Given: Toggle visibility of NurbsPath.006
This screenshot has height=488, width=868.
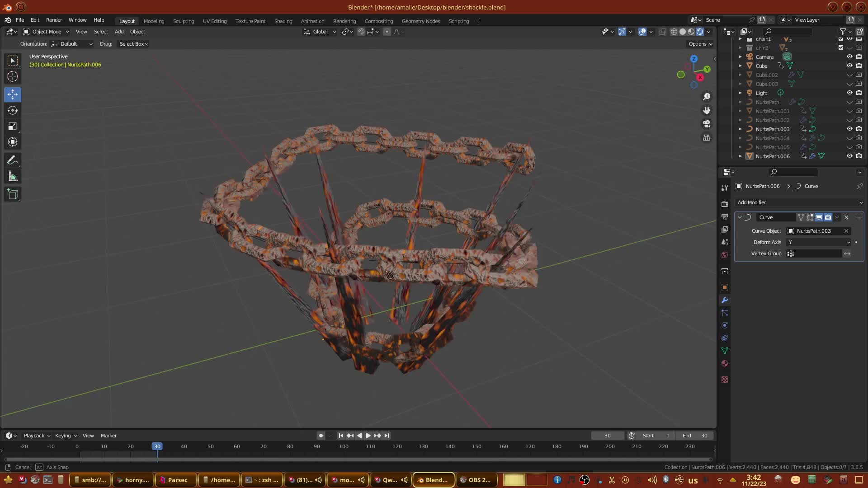Looking at the screenshot, I should (849, 156).
